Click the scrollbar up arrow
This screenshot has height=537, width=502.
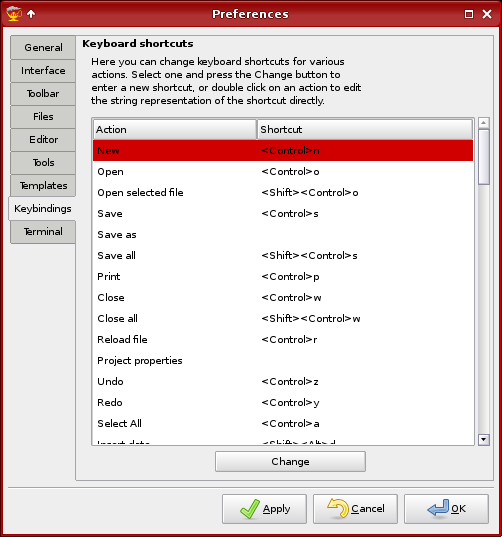(x=484, y=123)
